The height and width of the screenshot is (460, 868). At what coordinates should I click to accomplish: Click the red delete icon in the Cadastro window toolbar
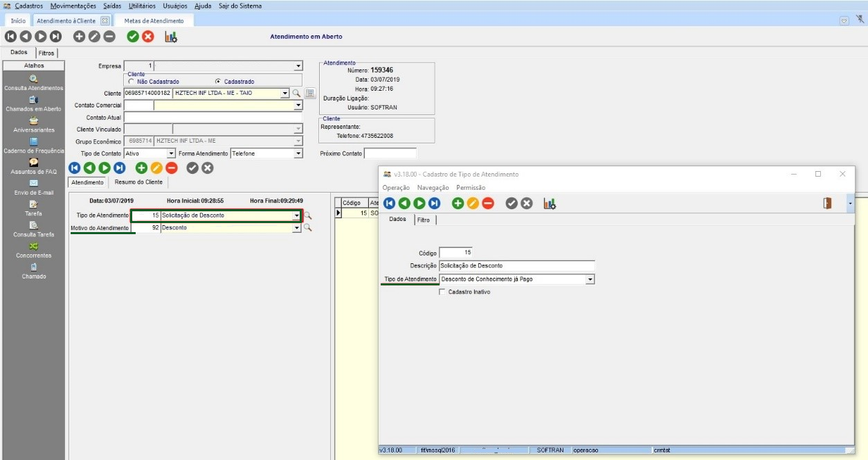coord(488,203)
